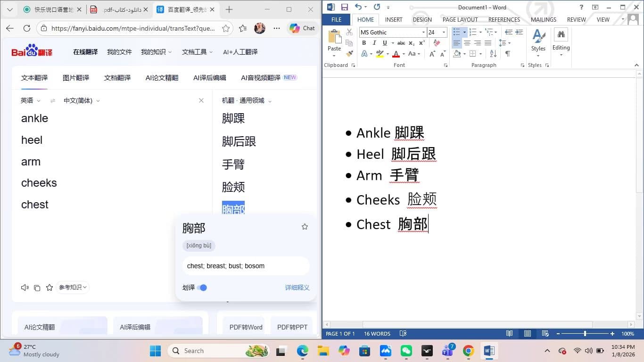Screen dimensions: 644x362
Task: Click the PDF转Word button
Action: coord(246,327)
